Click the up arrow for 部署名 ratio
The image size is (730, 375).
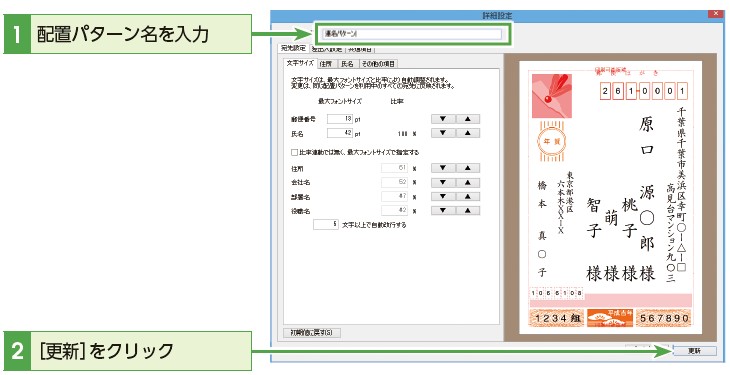tap(467, 197)
